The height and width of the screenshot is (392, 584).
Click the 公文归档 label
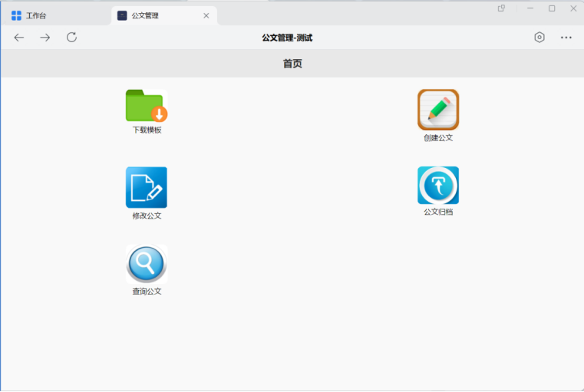pyautogui.click(x=438, y=212)
